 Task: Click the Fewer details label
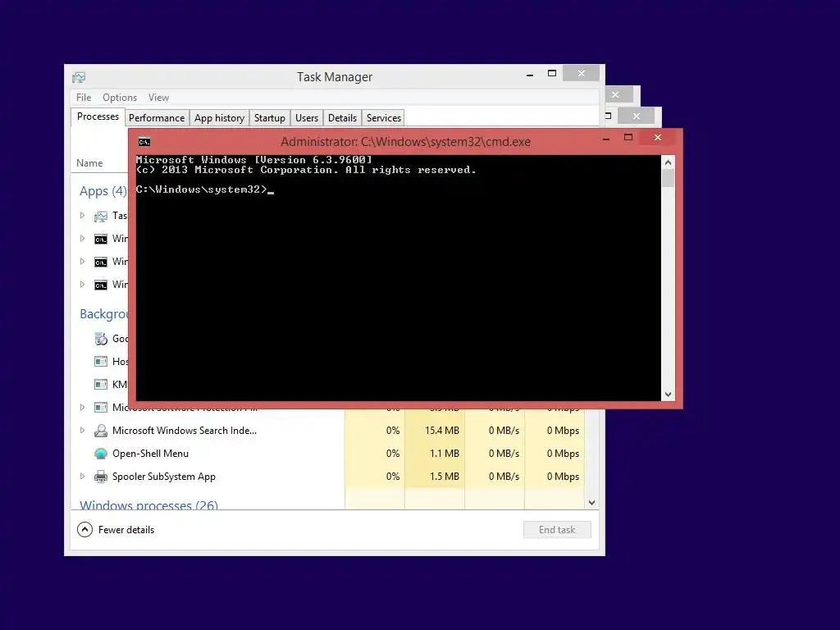click(x=126, y=530)
